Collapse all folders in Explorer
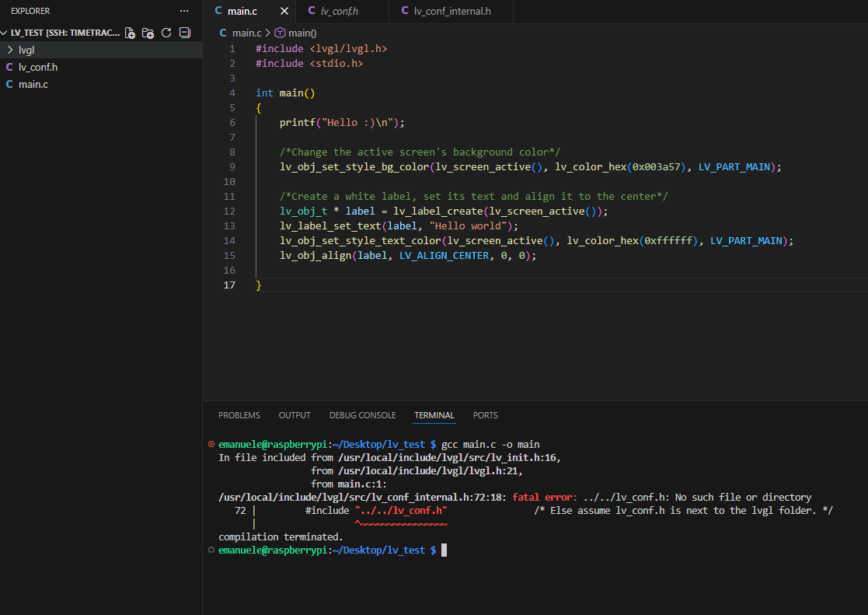868x615 pixels. click(x=184, y=33)
